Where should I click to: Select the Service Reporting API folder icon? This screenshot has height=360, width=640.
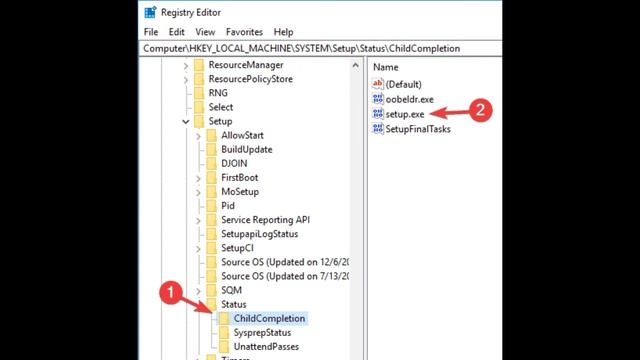(211, 220)
